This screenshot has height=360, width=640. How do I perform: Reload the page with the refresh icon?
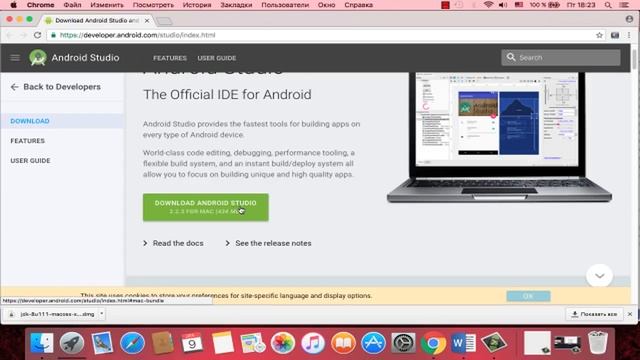(x=38, y=35)
